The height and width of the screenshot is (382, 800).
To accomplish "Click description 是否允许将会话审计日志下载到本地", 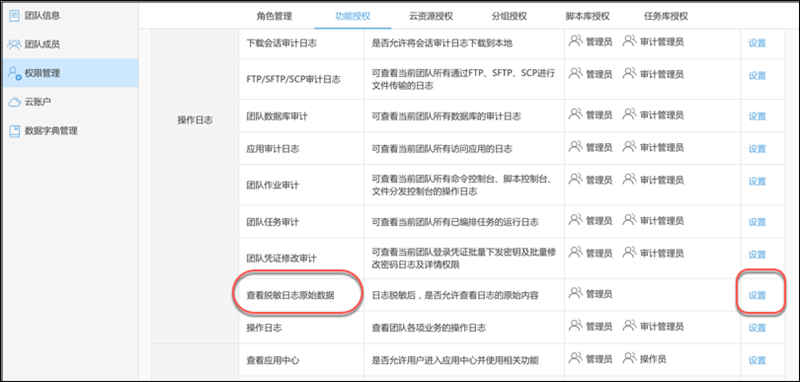I will pos(442,43).
